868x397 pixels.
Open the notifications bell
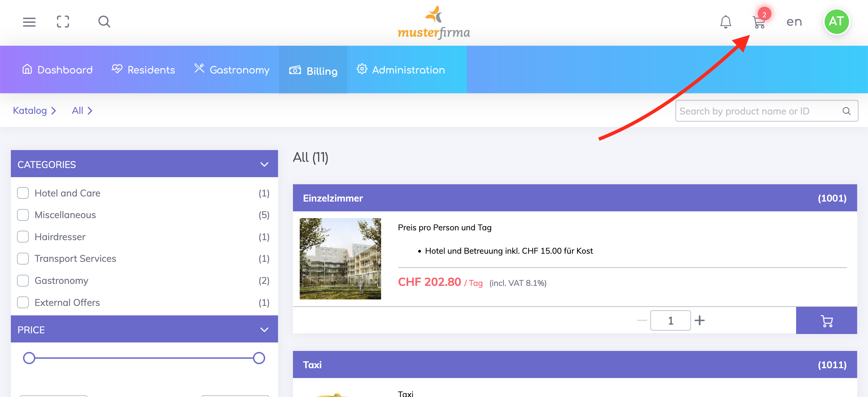pos(726,22)
